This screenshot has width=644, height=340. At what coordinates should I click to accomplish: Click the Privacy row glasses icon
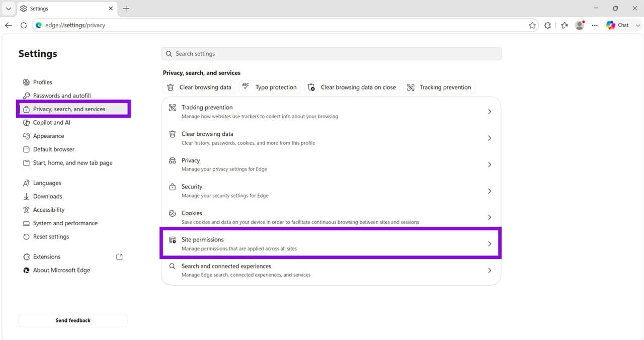173,160
